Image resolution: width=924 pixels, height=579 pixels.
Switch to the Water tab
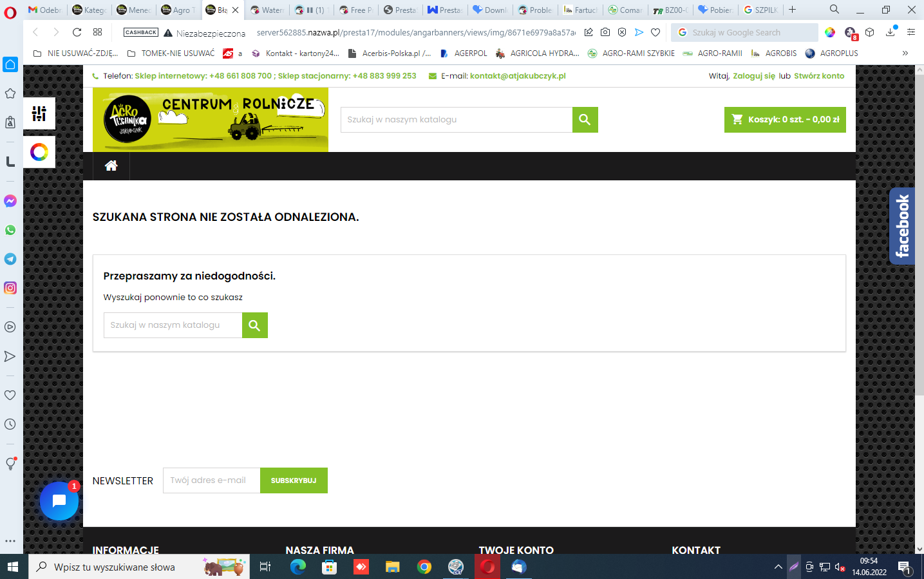point(267,10)
